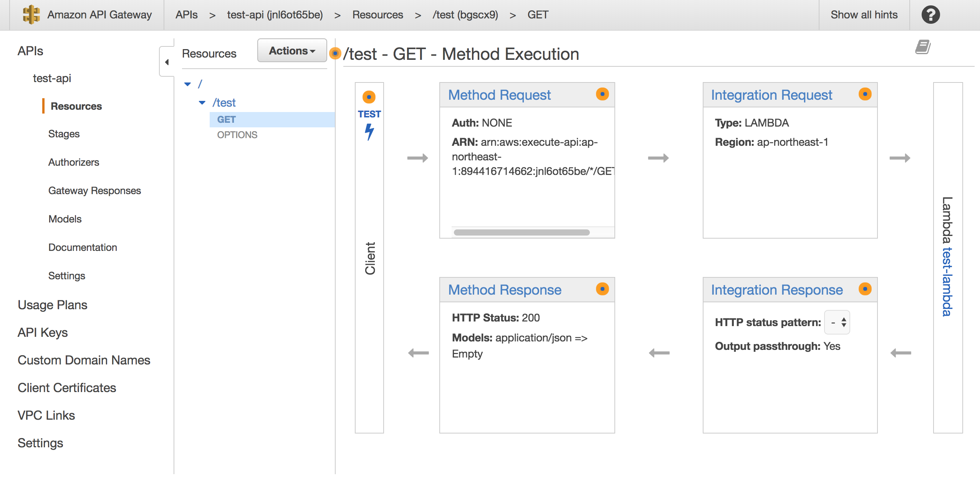Click the orange hint dot on Method Response

[x=602, y=290]
